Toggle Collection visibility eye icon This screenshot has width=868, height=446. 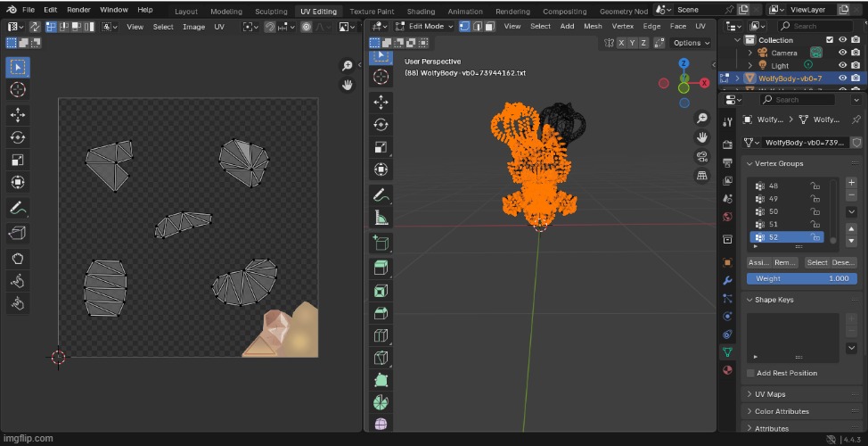click(842, 40)
